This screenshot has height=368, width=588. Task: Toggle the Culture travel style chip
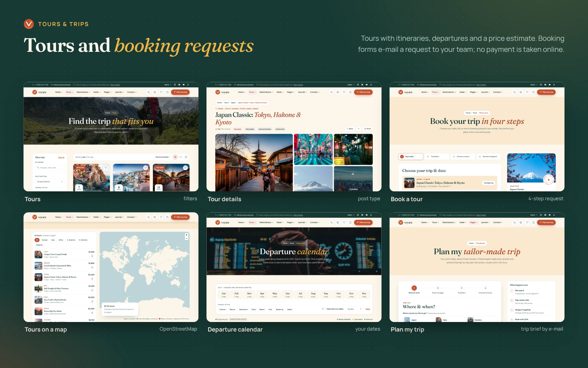(x=222, y=309)
